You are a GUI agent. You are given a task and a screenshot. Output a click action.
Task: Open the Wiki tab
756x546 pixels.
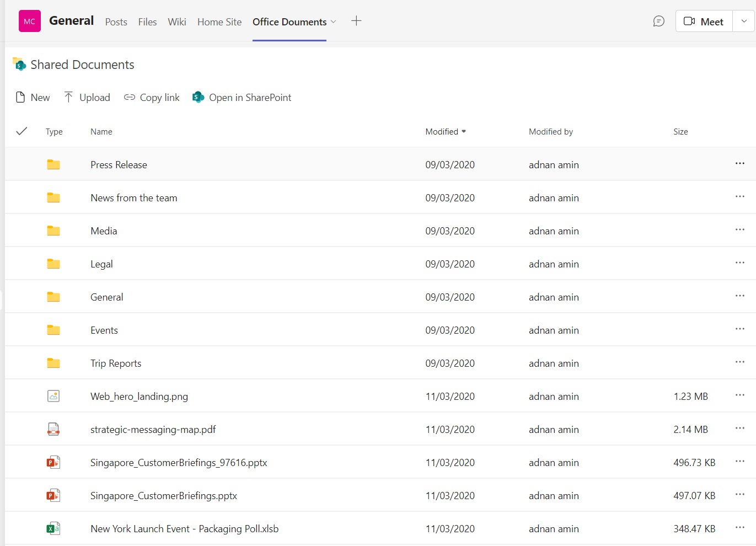(x=176, y=22)
